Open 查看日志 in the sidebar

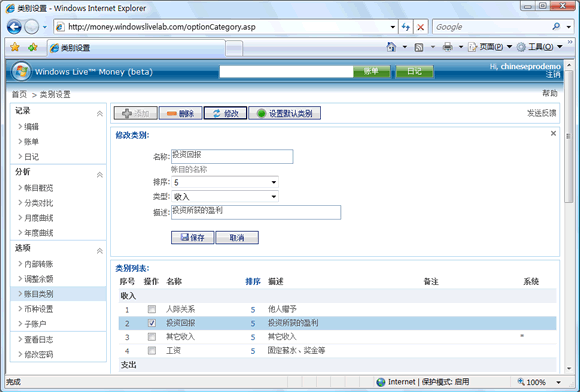[38, 339]
